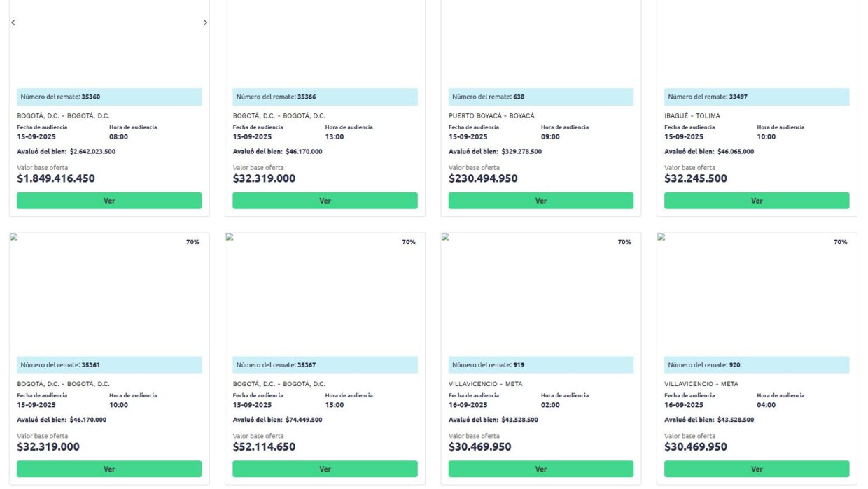Select the Número del remate 35360 banner
868x489 pixels.
109,97
